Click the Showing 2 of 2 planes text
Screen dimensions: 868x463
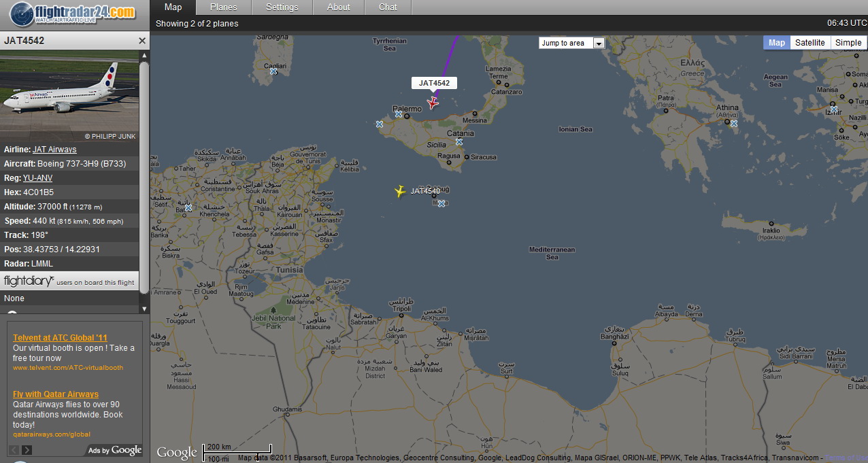(x=197, y=24)
